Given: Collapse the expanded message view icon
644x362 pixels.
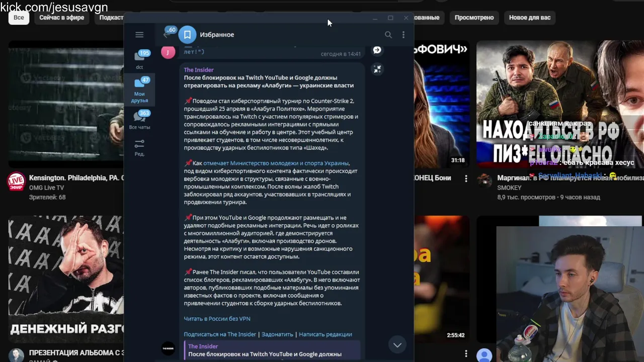Looking at the screenshot, I should [377, 69].
